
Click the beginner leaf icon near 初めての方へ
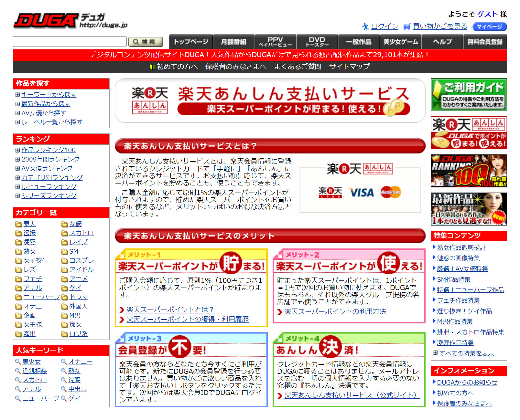[x=152, y=67]
